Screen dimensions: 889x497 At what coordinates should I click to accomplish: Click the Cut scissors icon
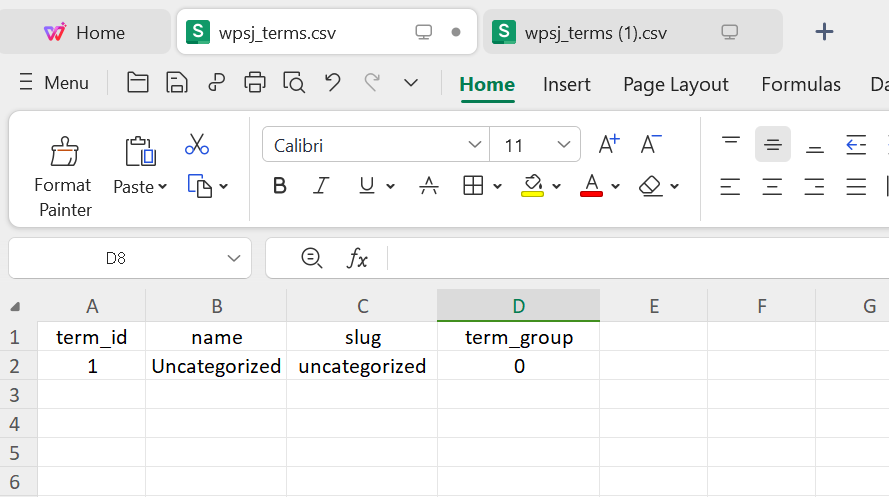click(x=197, y=145)
